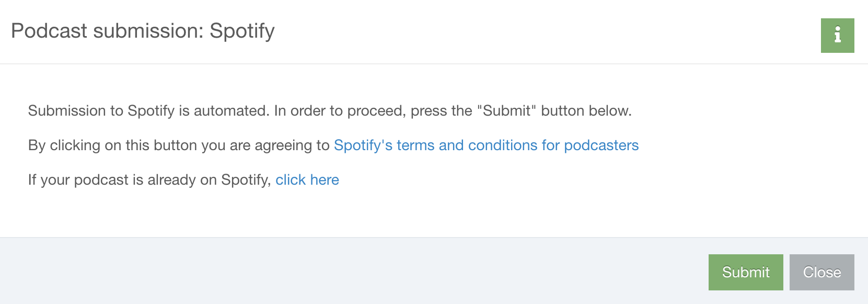The width and height of the screenshot is (868, 304).
Task: Open Spotify's terms and conditions for podcasters
Action: pos(486,145)
